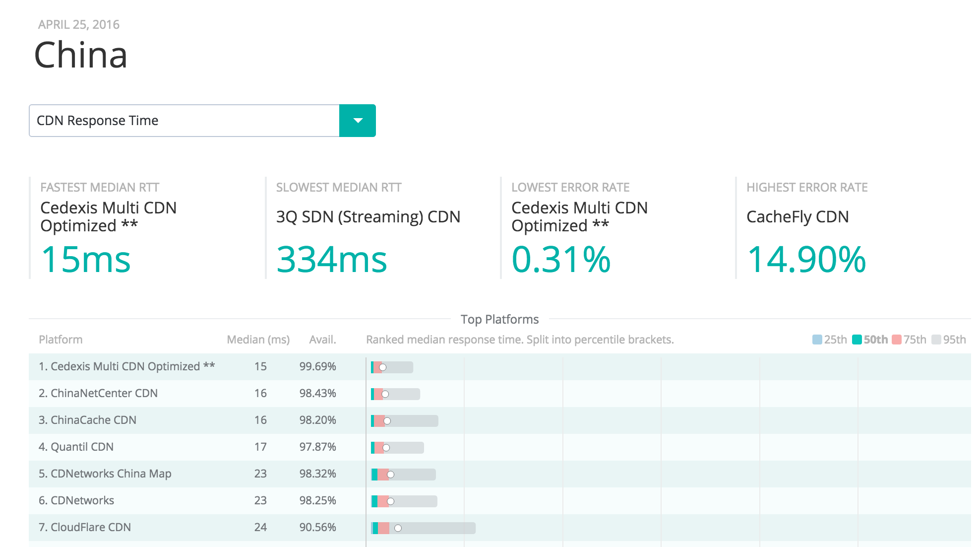Viewport: 980px width, 547px height.
Task: Click the 6. CDNetworks percentile bar marker
Action: [x=391, y=501]
